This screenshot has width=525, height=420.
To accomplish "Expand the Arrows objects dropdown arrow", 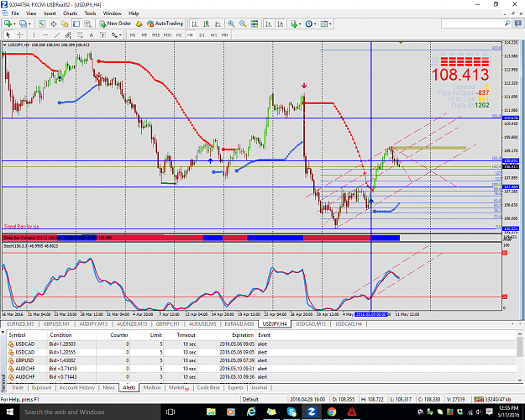I will pos(120,34).
